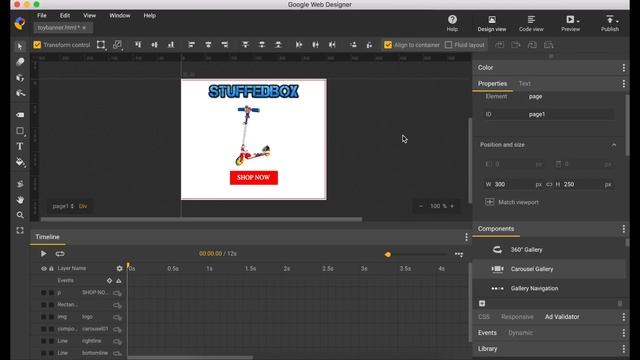Click the Google Web Designer logo
This screenshot has width=640, height=360.
coord(20,22)
